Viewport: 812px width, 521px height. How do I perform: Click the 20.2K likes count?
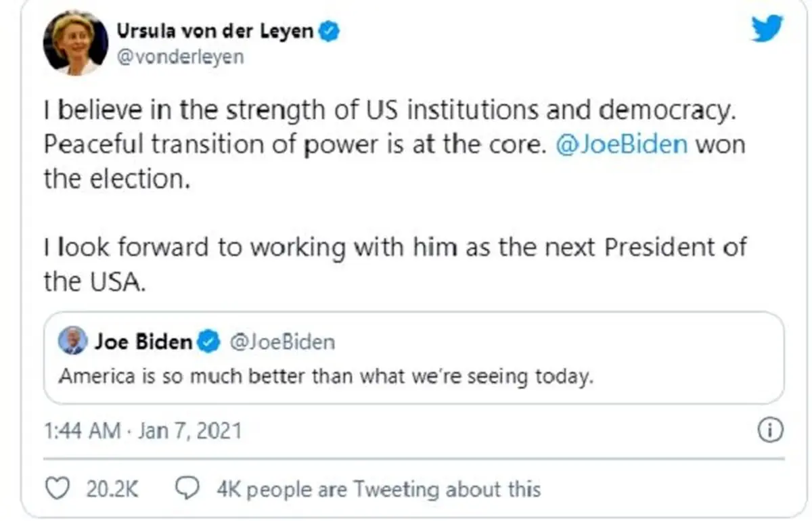[112, 489]
